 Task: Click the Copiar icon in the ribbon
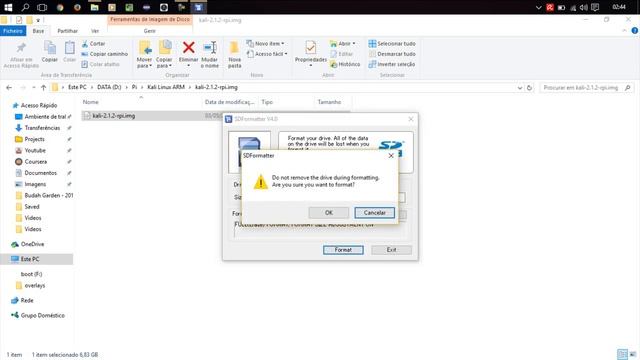tap(50, 48)
